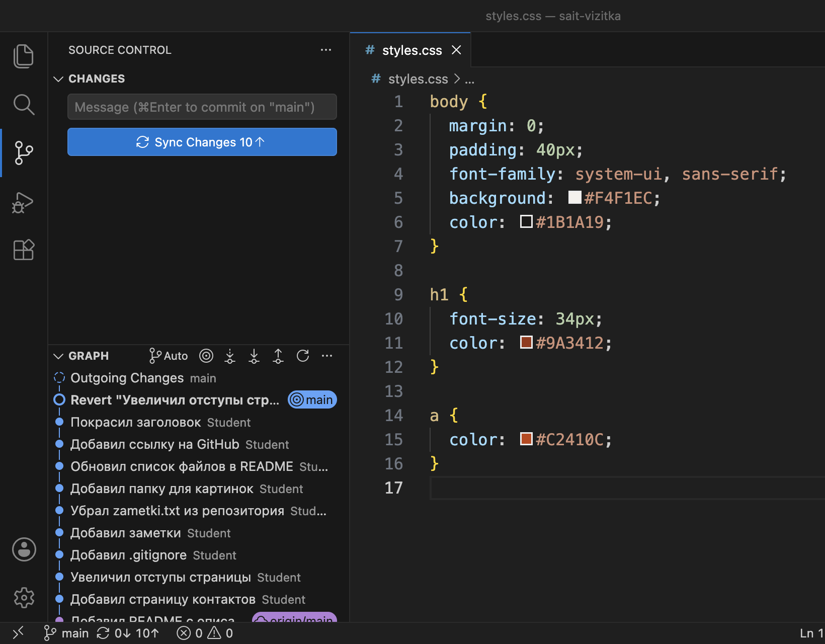
Task: Select the styles.css editor tab
Action: point(410,50)
